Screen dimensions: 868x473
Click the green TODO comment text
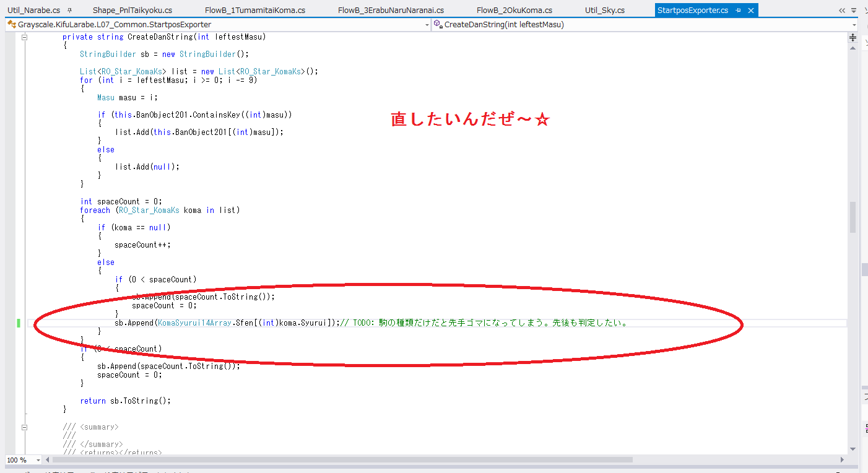point(484,323)
